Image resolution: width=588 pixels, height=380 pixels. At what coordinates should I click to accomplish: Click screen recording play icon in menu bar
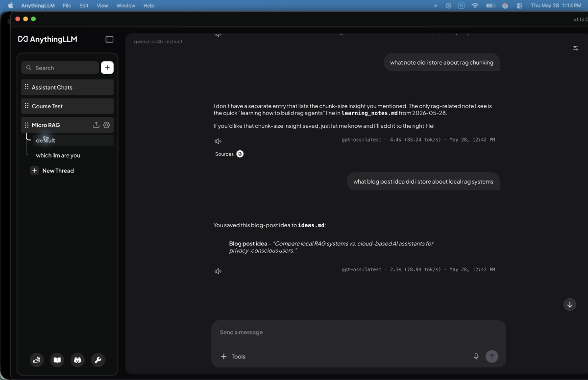(x=448, y=5)
